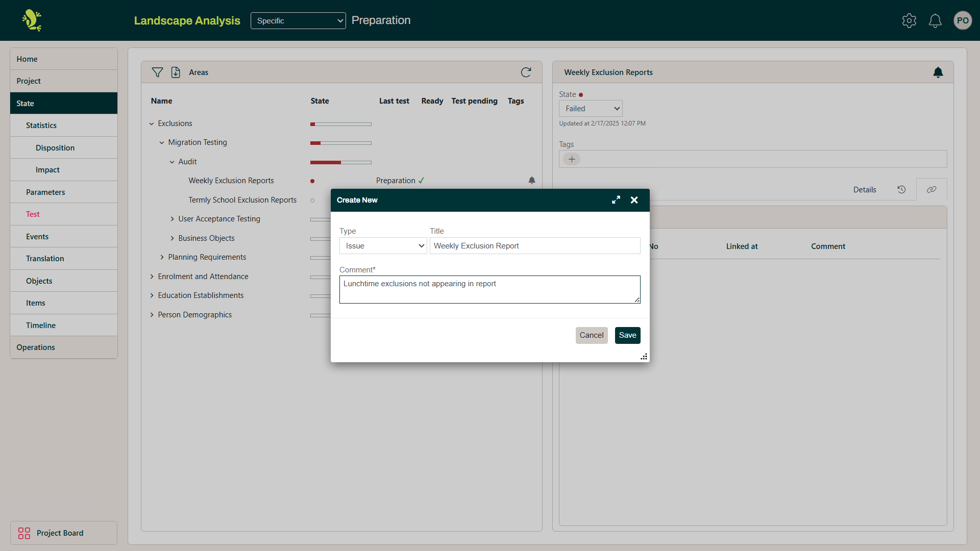Screen dimensions: 980x551
Task: Export the Areas list using the download icon
Action: 176,72
